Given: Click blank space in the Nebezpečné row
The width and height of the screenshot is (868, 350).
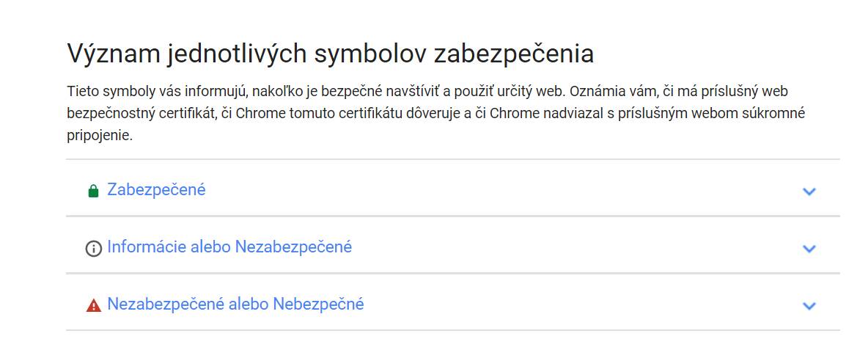Looking at the screenshot, I should pyautogui.click(x=581, y=304).
